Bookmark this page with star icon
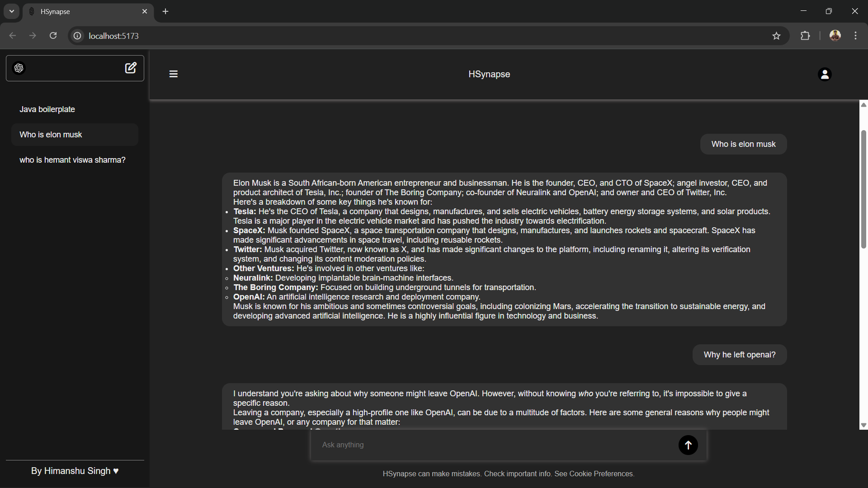This screenshot has width=868, height=488. [776, 36]
